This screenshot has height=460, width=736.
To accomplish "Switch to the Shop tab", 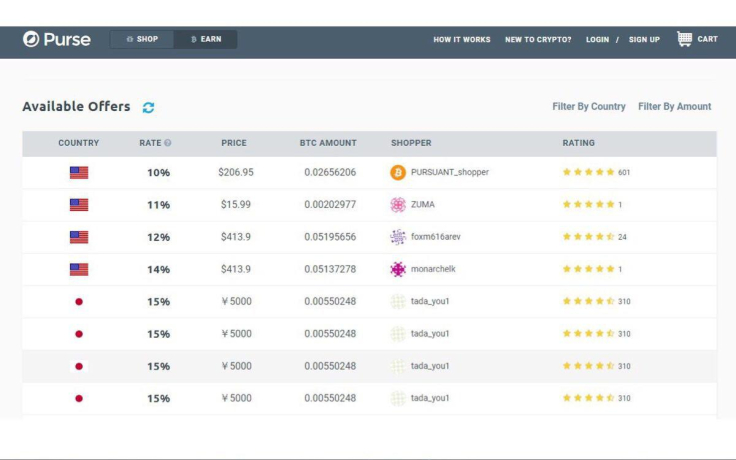I will point(142,39).
